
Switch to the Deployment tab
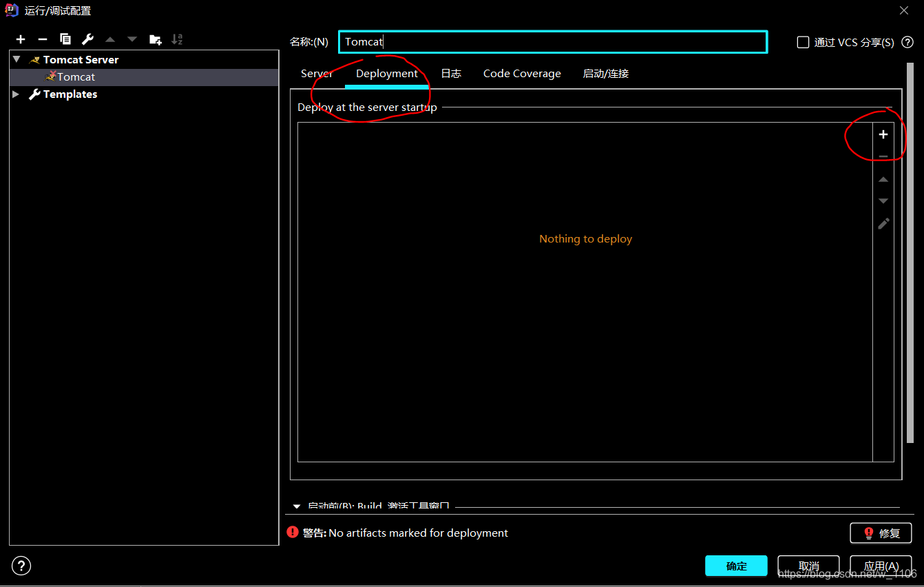(387, 73)
